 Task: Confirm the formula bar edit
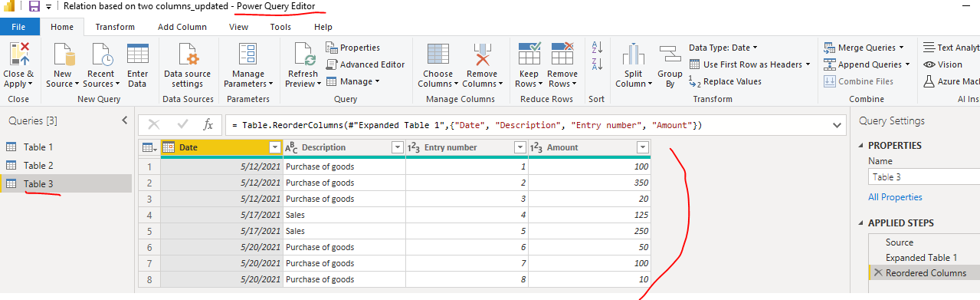pos(182,124)
